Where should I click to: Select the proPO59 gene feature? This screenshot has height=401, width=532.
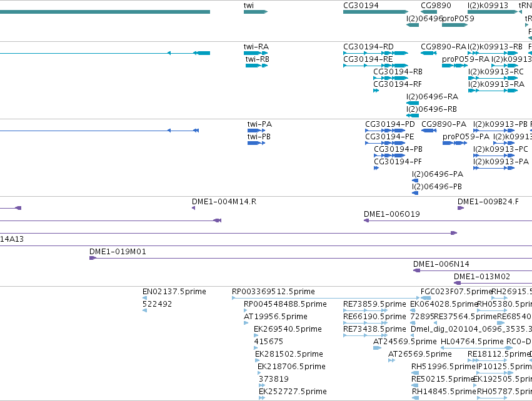pyautogui.click(x=454, y=25)
